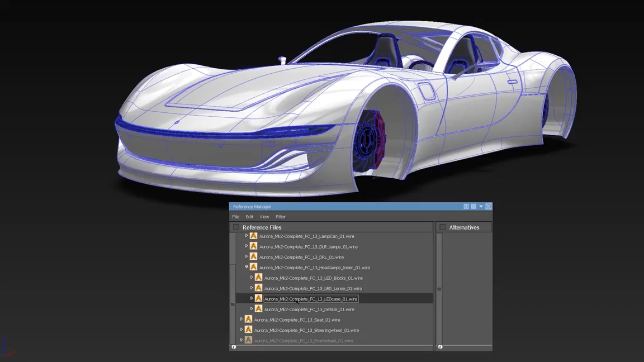Screen dimensions: 644x362
Task: Click the info icon under Alternatives panel
Action: pyautogui.click(x=441, y=347)
